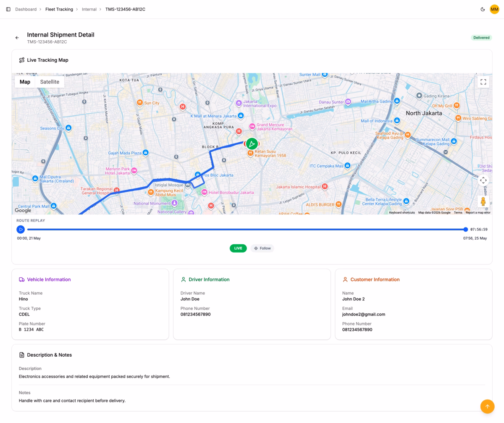Click the Gading Kirana location marker
Viewport: 504px width, 423px height.
point(419,96)
